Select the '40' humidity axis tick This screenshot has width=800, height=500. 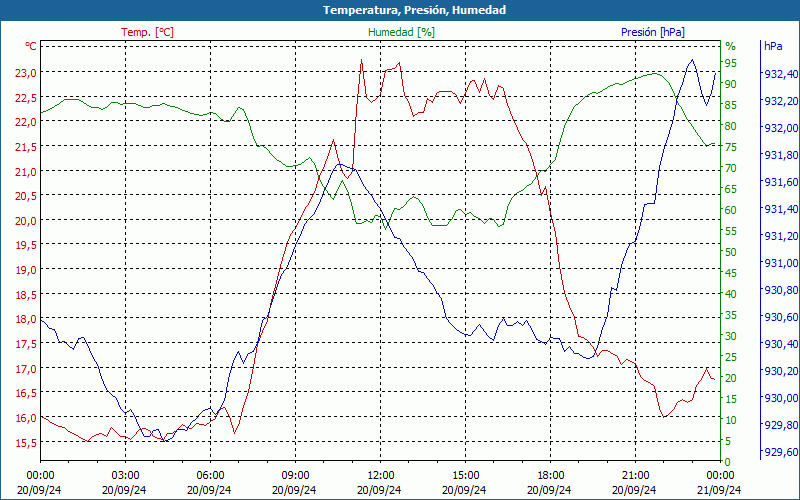coord(731,294)
